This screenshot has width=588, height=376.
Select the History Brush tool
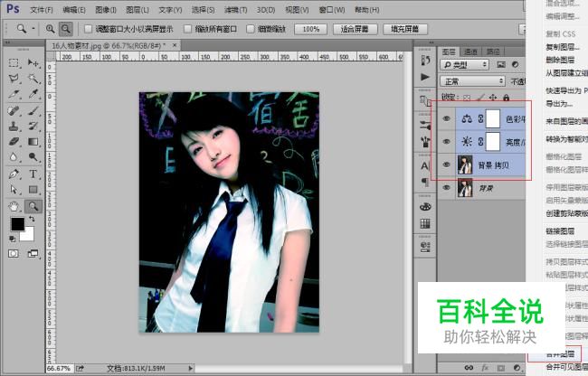33,126
